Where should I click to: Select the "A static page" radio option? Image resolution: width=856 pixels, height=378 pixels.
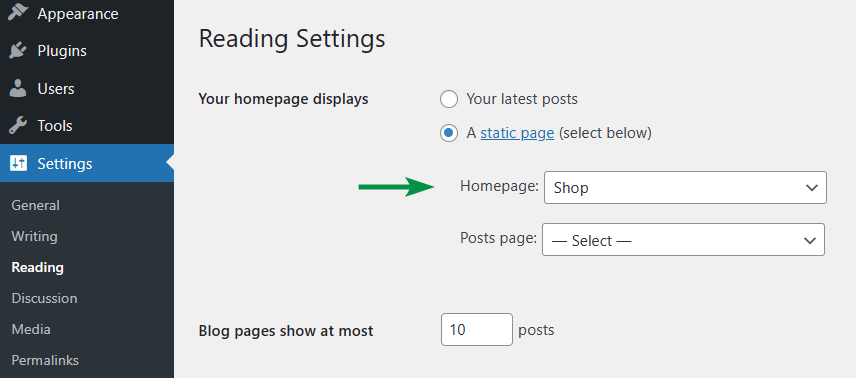pyautogui.click(x=449, y=133)
